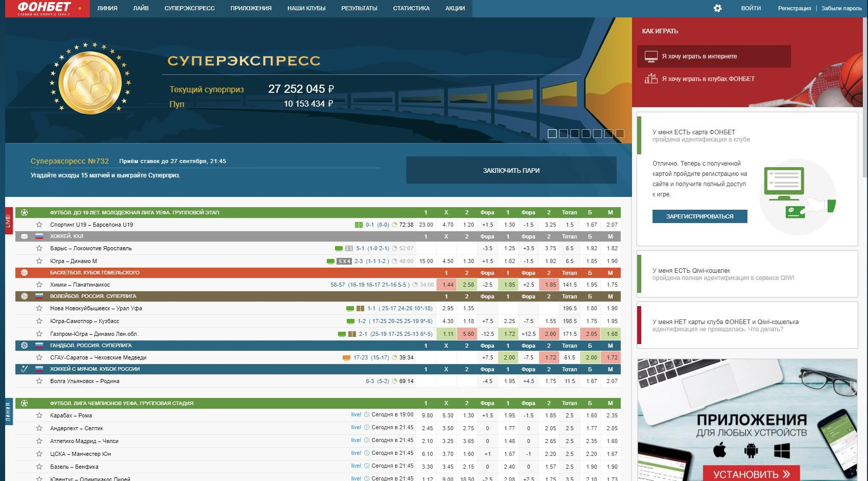
Task: Click the ВОЙТИ login button
Action: pos(751,8)
